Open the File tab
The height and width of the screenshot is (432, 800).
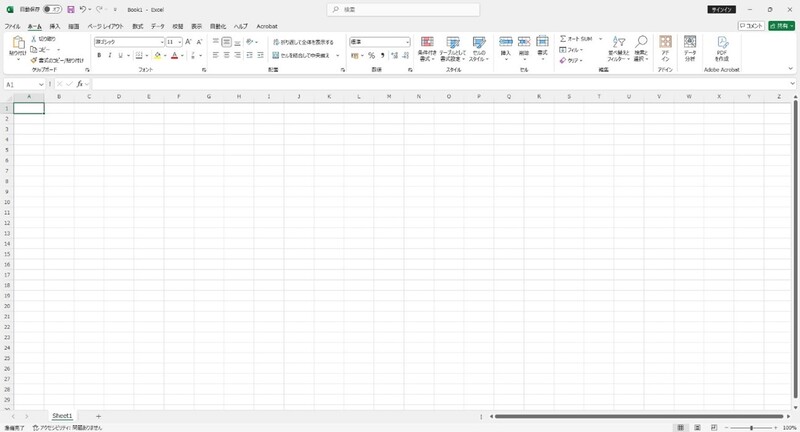point(12,27)
